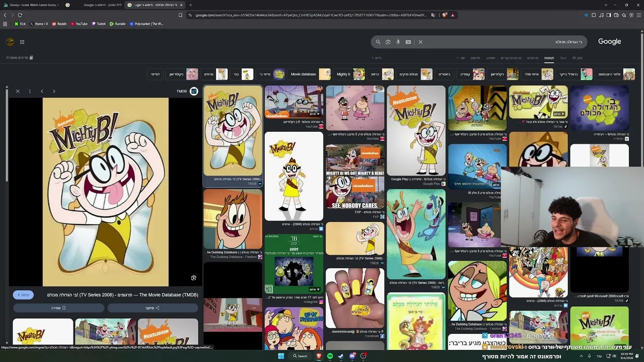The width and height of the screenshot is (644, 362).
Task: Open the Home / X bookmark
Action: tap(39, 24)
